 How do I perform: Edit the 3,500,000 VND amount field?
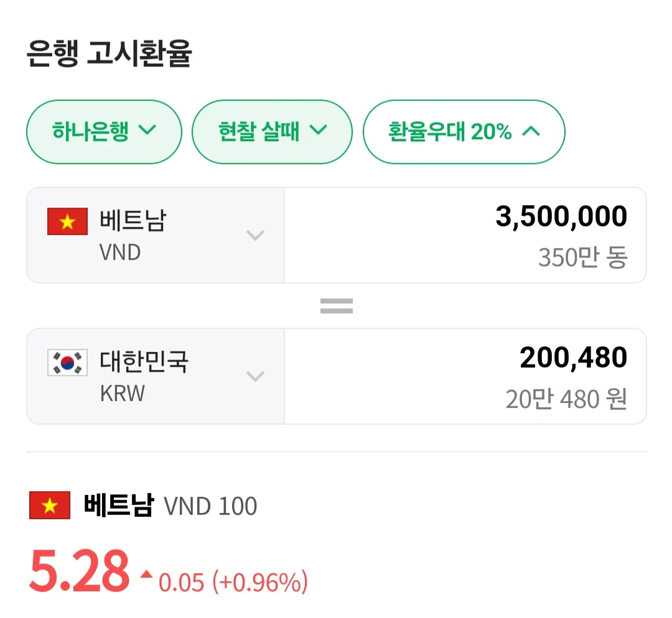coord(465,235)
